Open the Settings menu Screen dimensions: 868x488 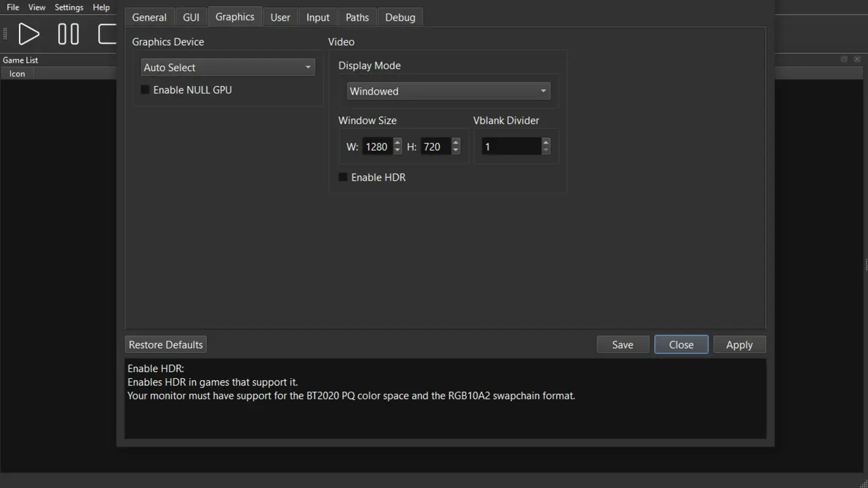click(x=68, y=7)
